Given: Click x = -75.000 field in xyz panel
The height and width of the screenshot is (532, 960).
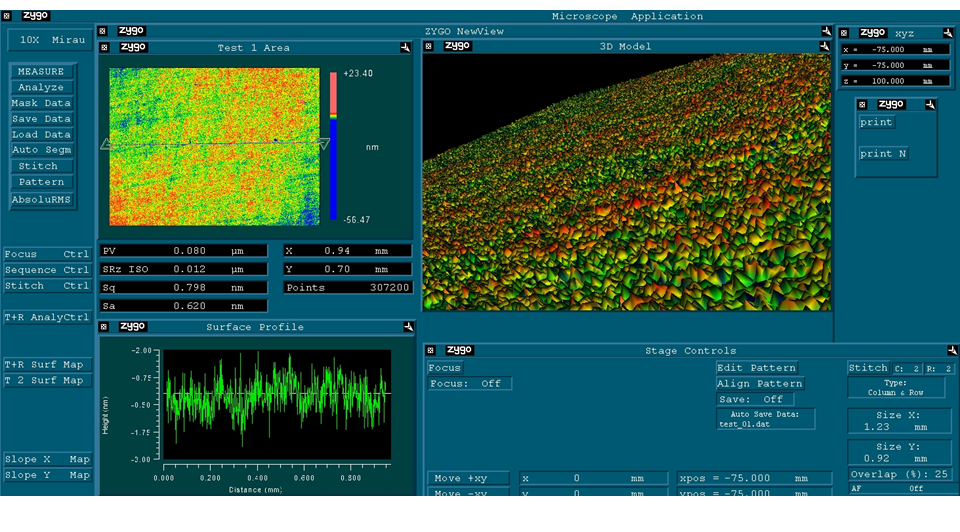Looking at the screenshot, I should (896, 50).
